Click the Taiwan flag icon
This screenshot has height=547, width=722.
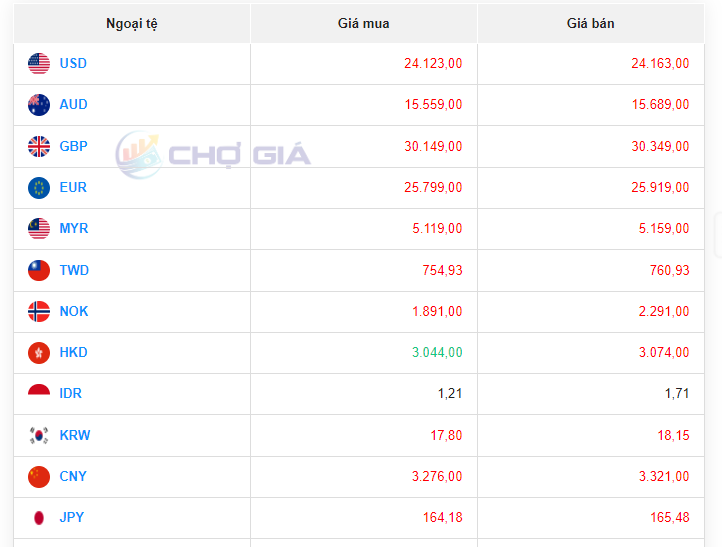(39, 271)
